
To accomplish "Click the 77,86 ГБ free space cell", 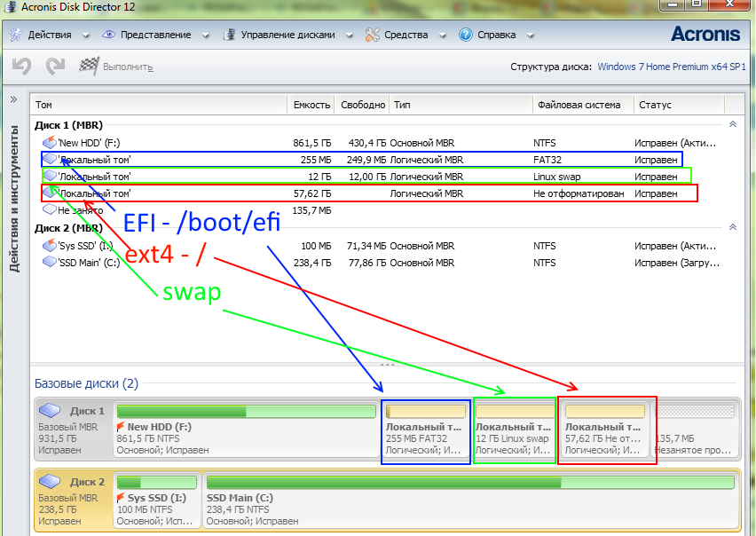I will [367, 263].
